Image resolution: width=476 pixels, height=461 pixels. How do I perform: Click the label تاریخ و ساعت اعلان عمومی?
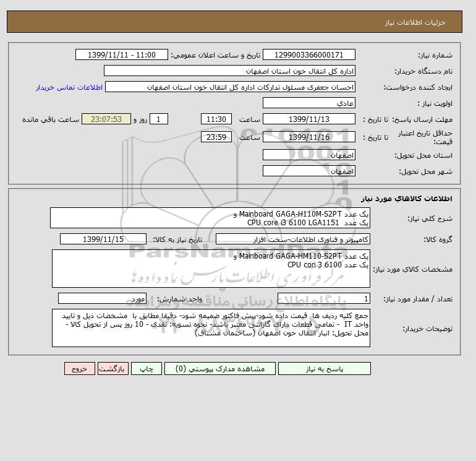[216, 55]
